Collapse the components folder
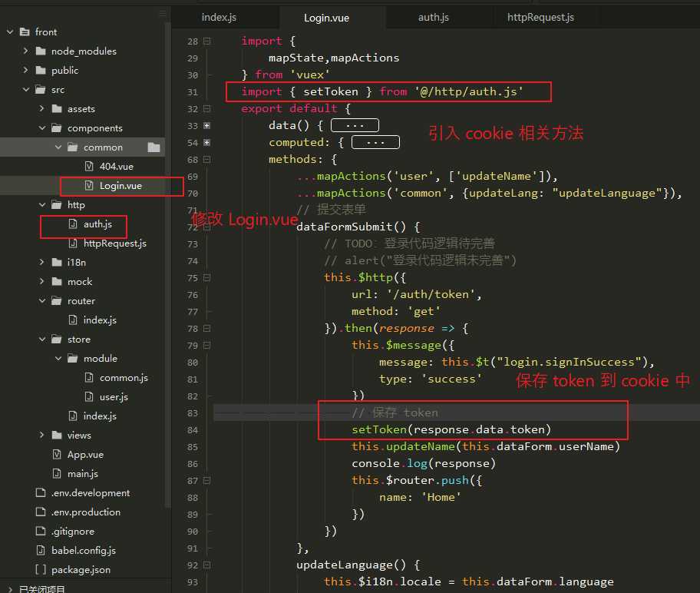The image size is (700, 593). (42, 128)
